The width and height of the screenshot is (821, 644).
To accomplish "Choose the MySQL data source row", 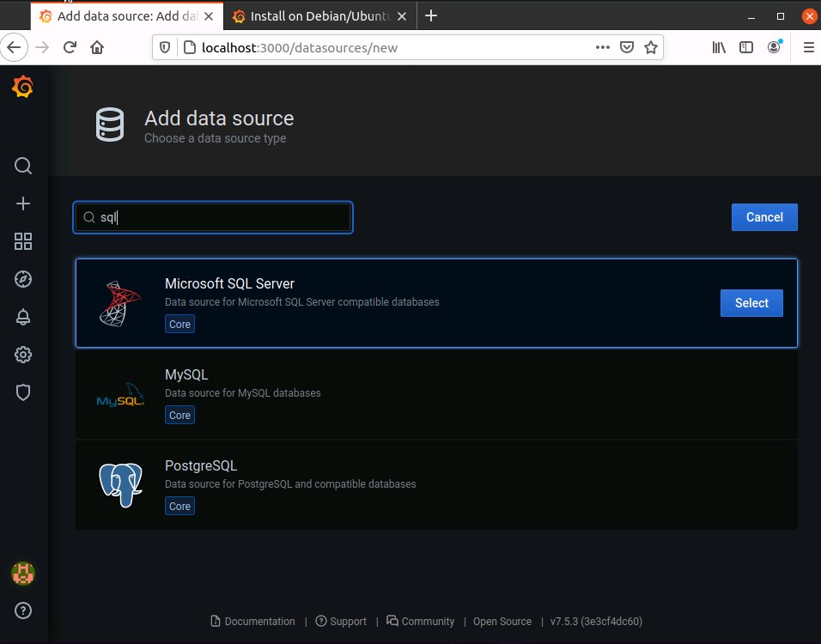I will pyautogui.click(x=436, y=394).
